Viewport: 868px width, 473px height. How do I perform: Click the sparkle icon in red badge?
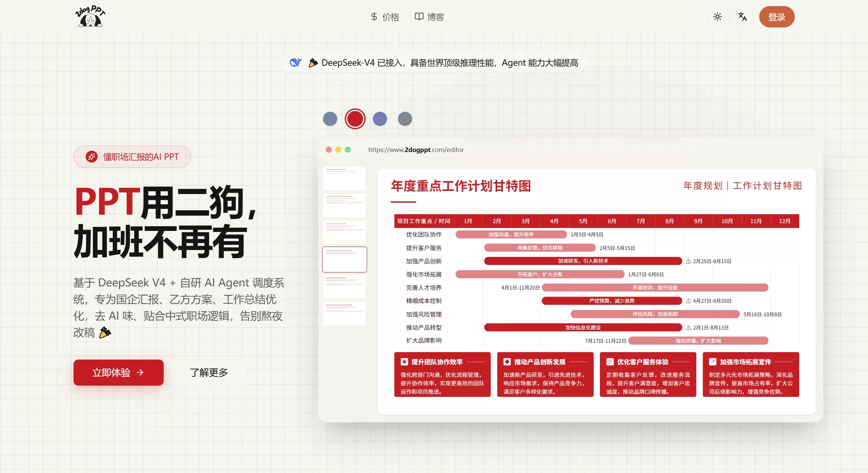coord(92,156)
